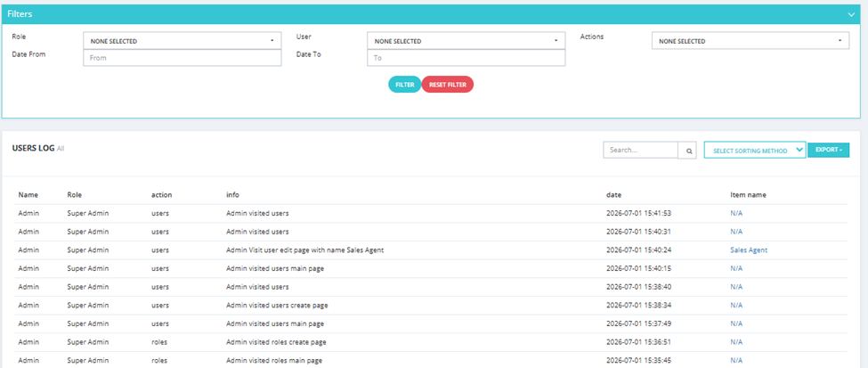Open the Role filter dropdown
Viewport: 868px width, 368px height.
183,41
